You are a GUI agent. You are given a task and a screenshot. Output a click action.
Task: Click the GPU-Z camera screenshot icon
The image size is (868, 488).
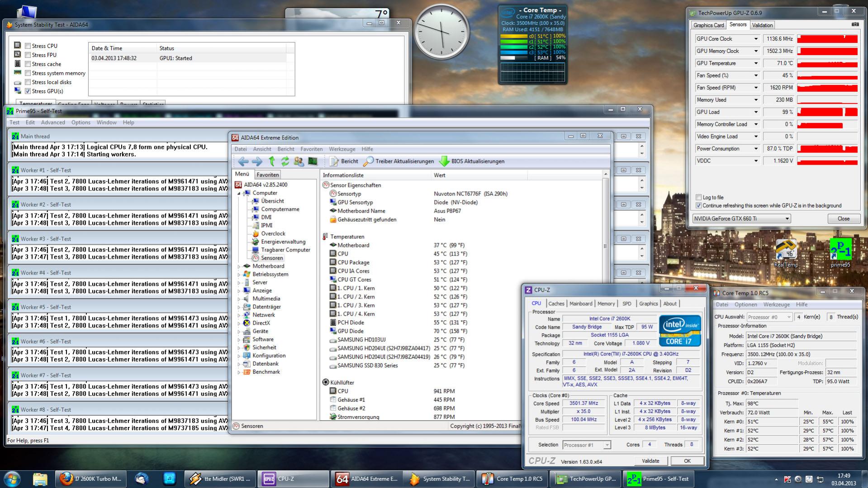855,24
